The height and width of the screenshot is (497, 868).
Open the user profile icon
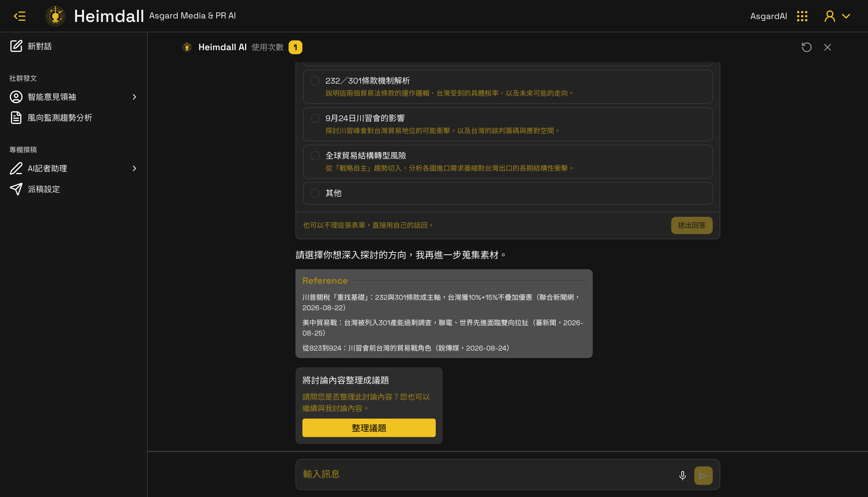(x=830, y=16)
